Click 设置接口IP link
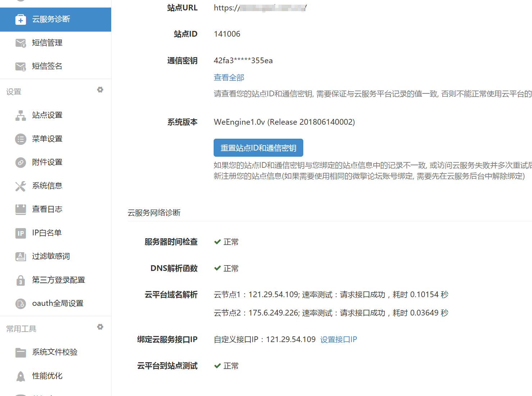 338,340
